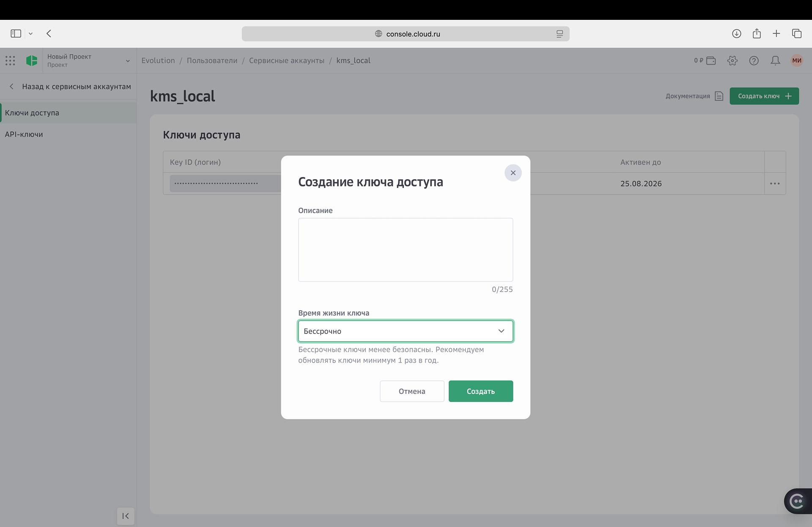Open the wallet balance icon
The width and height of the screenshot is (812, 527).
coord(711,60)
